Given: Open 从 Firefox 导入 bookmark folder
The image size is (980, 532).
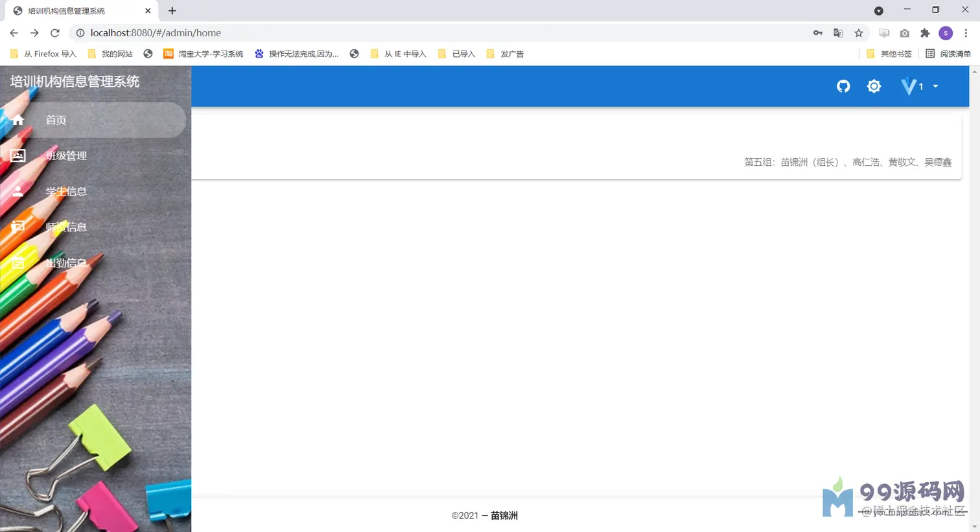Looking at the screenshot, I should (43, 54).
